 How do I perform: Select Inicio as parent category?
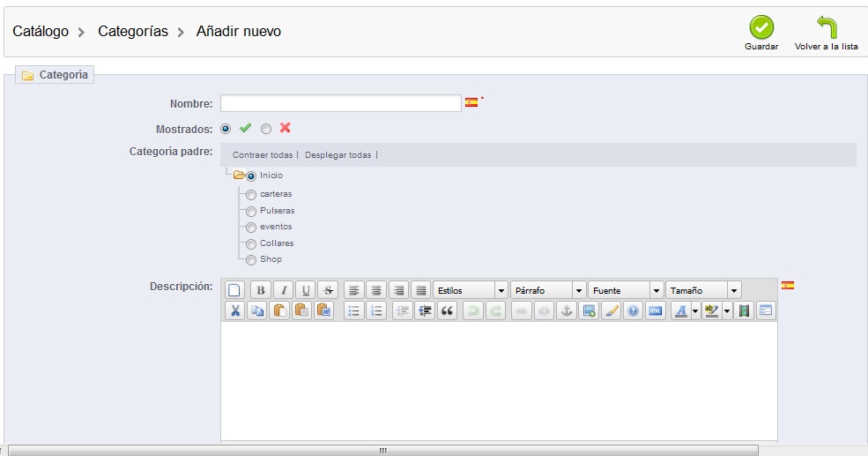251,176
